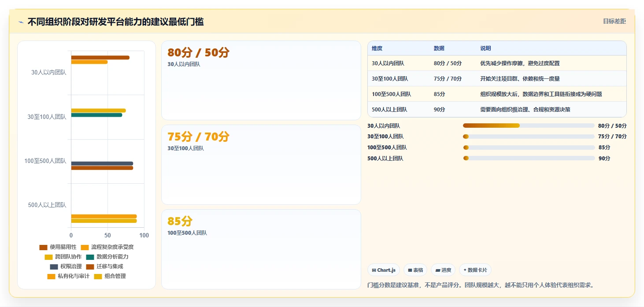Image resolution: width=644 pixels, height=307 pixels.
Task: Click the X-axis tick label 100
Action: (144, 235)
